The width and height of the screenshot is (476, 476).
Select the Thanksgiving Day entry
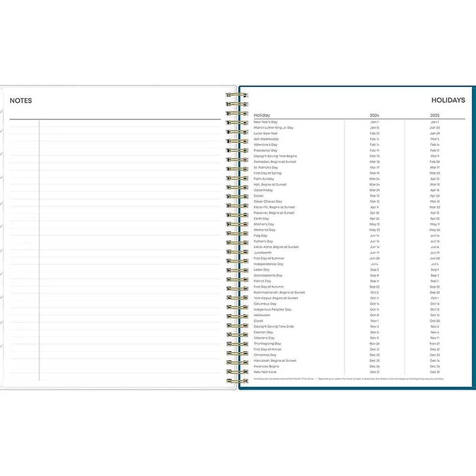point(267,344)
